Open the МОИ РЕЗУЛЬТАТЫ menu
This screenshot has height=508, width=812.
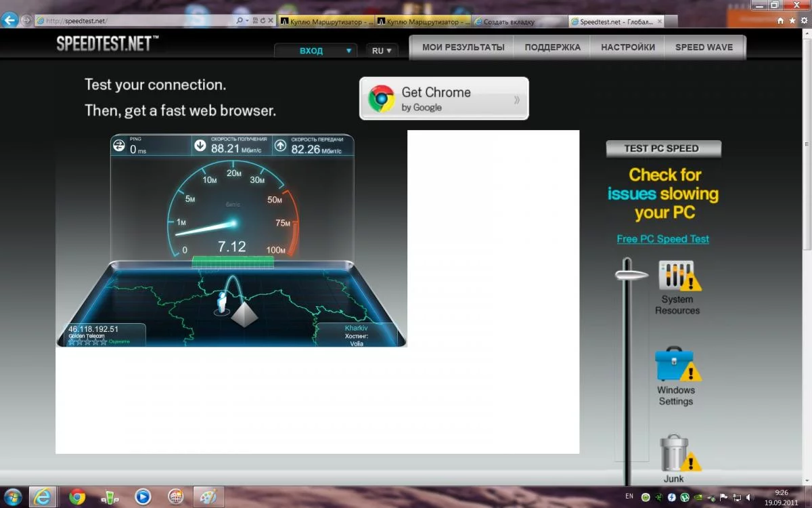(x=464, y=47)
